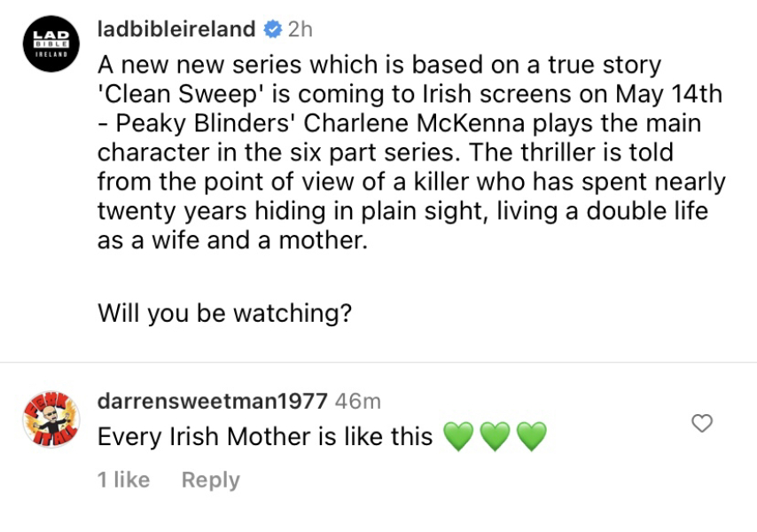Click the last green heart emoji
Screen dimensions: 757x532
pos(531,436)
